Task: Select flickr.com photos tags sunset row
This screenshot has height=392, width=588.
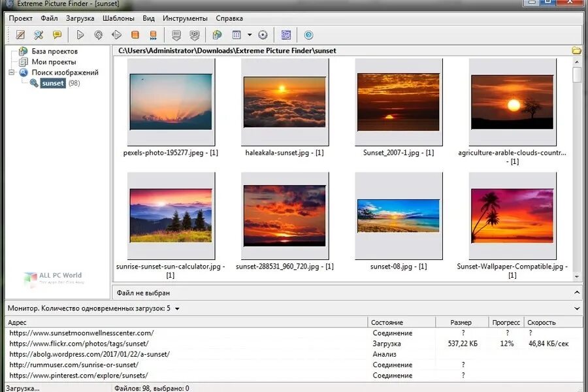Action: click(294, 343)
